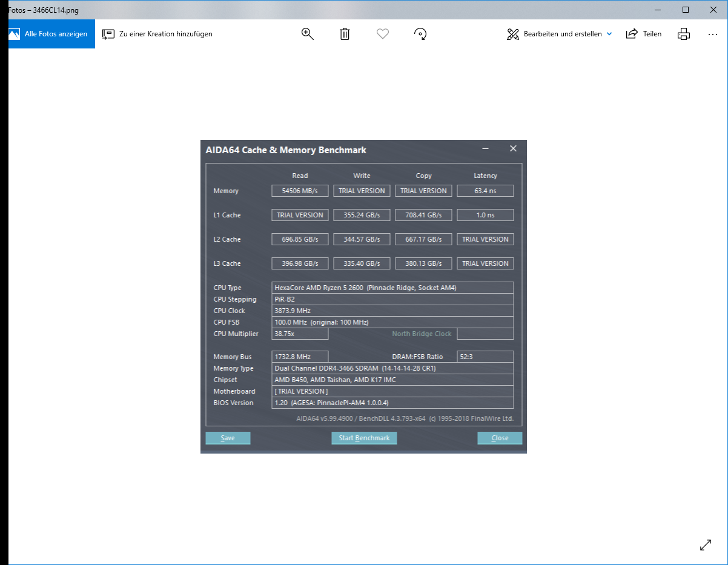
Task: Click DRAM:FSB Ratio value '52:3'
Action: 485,357
